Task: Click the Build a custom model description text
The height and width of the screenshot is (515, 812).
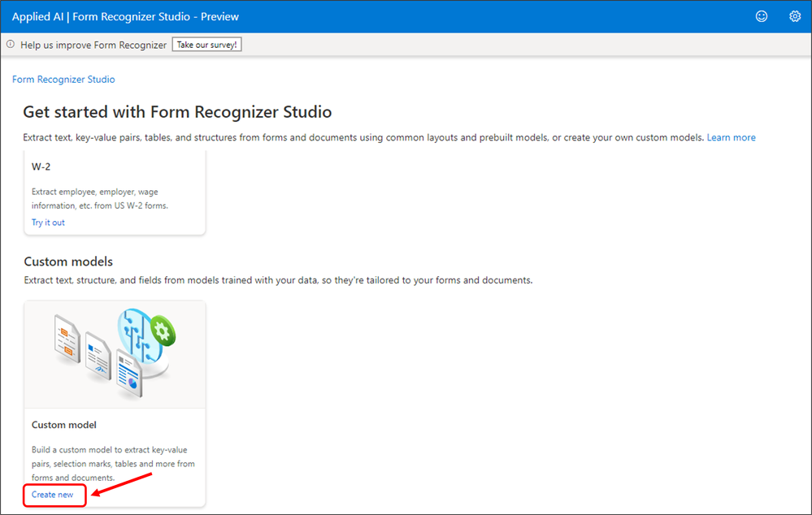Action: pos(113,464)
